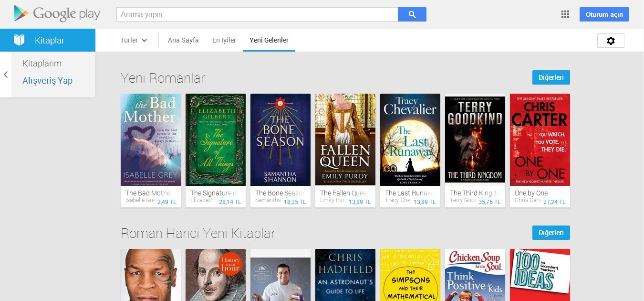Collapse the sidebar with left chevron
The height and width of the screenshot is (301, 644).
6,75
